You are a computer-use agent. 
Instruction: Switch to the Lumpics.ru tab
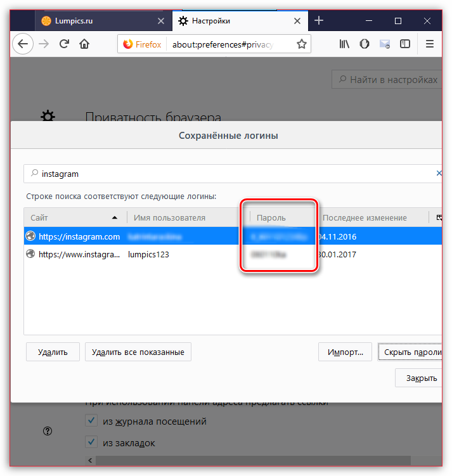[x=103, y=21]
